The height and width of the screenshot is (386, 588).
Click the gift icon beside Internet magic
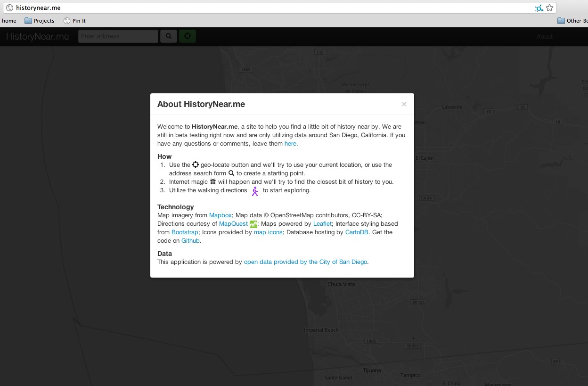pos(213,181)
